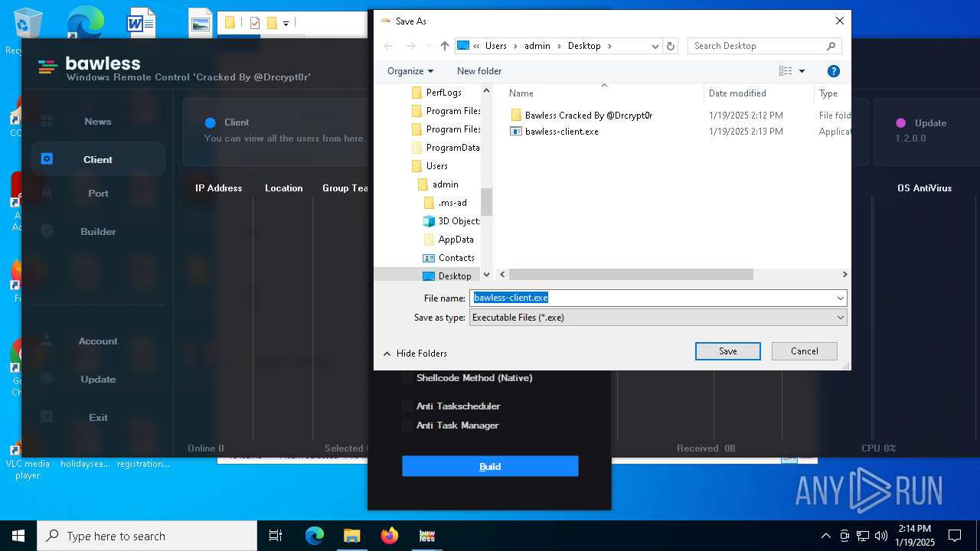Open Firefox from taskbar
Screen dimensions: 980x551
(390, 536)
